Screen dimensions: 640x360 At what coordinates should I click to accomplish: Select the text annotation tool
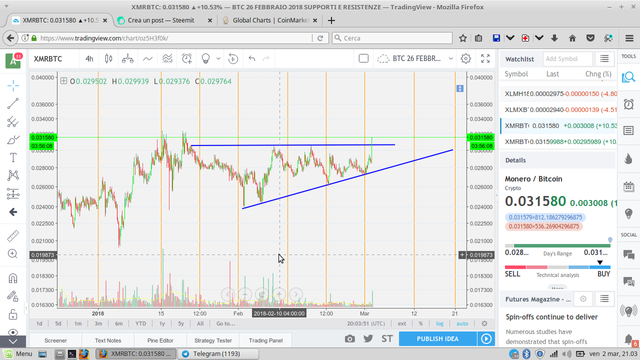click(x=13, y=158)
